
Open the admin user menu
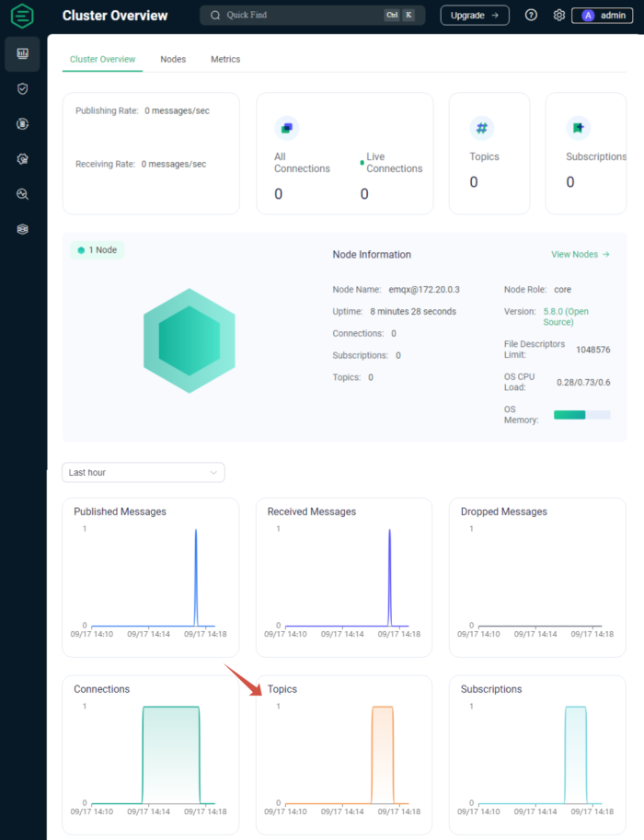coord(602,16)
